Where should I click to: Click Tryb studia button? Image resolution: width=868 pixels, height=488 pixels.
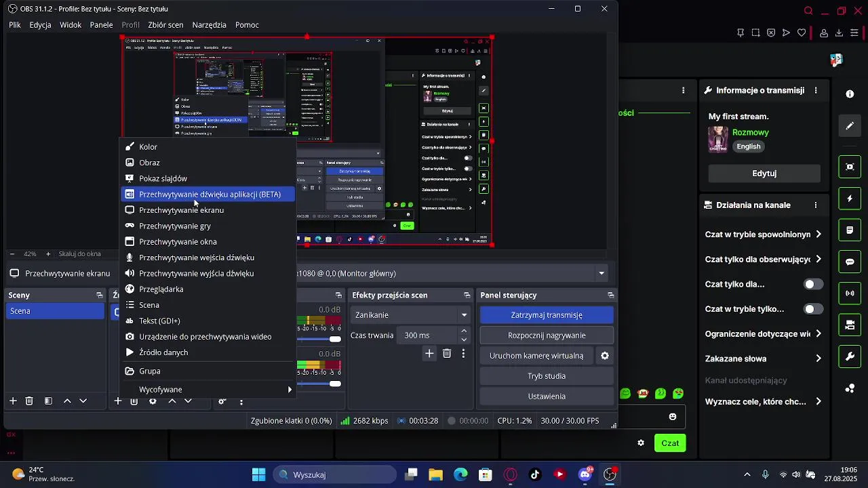[547, 376]
